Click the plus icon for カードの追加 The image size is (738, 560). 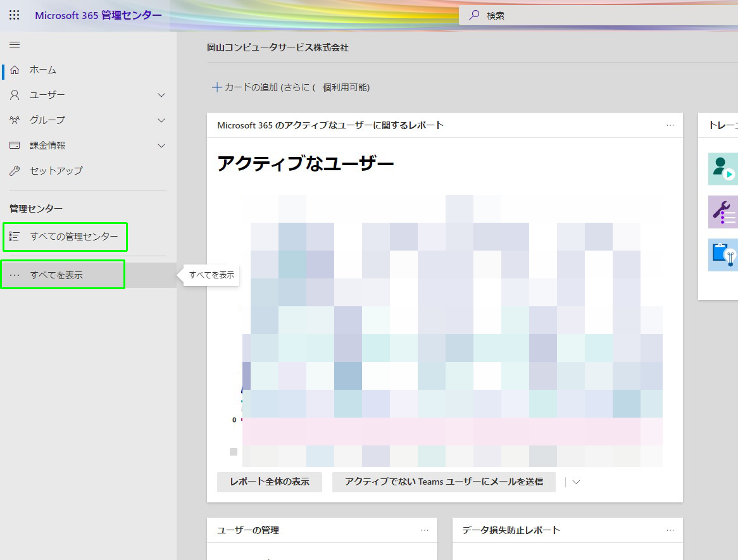pyautogui.click(x=216, y=87)
